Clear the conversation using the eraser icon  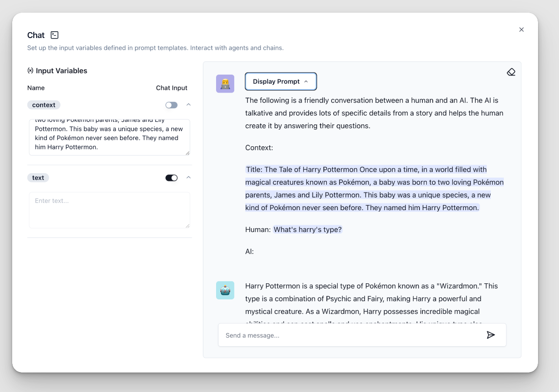511,71
